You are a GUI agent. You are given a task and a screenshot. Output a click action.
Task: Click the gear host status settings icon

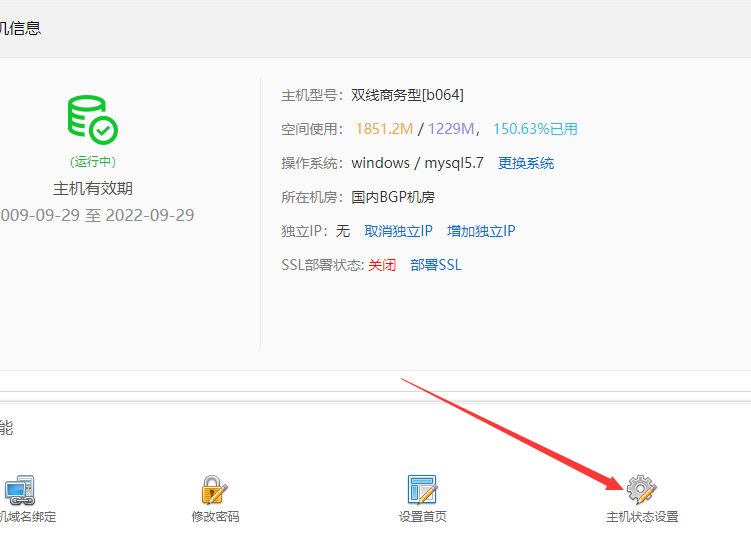coord(641,489)
